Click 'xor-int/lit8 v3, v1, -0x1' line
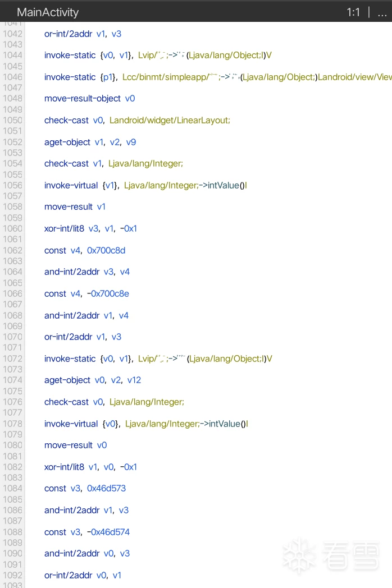The image size is (392, 588). click(90, 228)
